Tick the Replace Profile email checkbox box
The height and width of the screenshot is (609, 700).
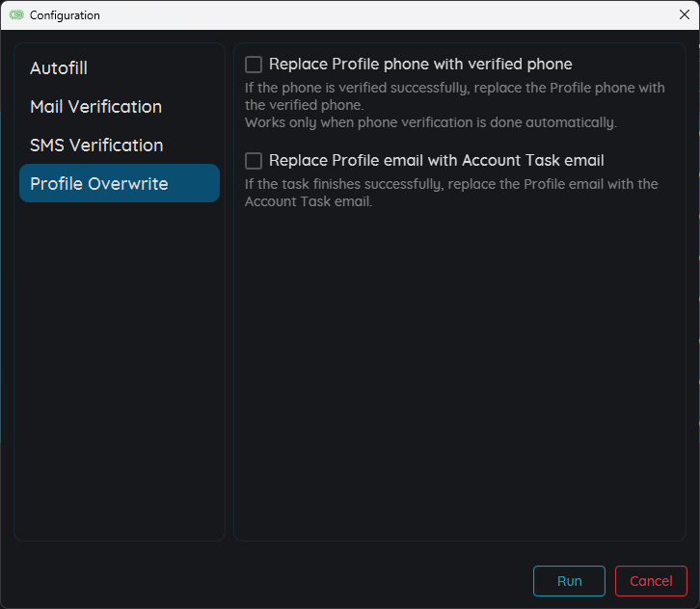click(254, 161)
